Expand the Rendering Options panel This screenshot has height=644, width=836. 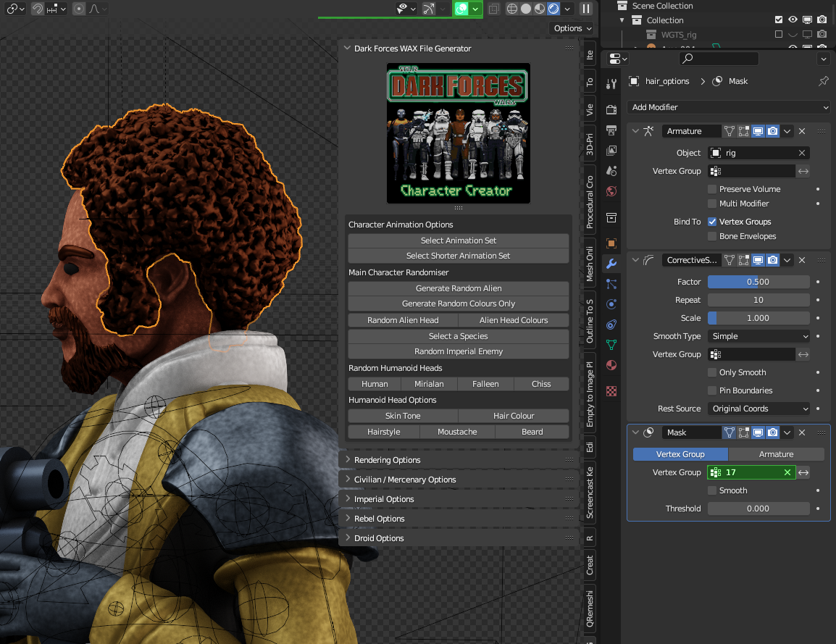point(387,460)
